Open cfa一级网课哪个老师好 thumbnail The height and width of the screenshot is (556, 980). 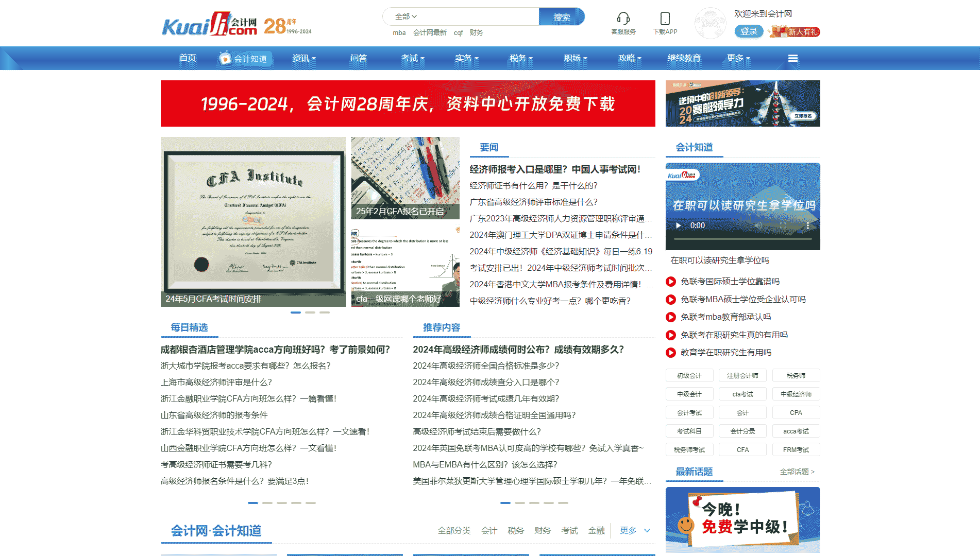tap(405, 266)
